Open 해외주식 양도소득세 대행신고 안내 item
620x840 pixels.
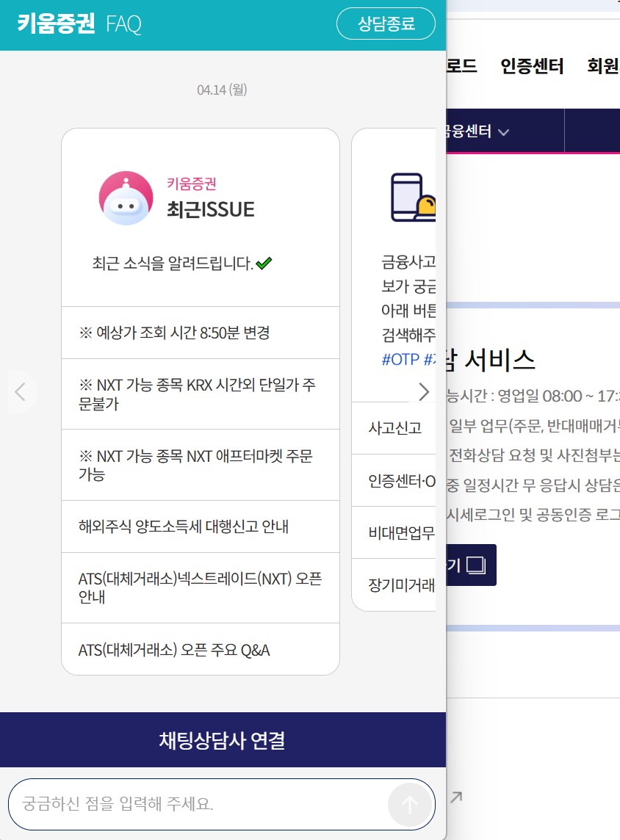coord(201,526)
